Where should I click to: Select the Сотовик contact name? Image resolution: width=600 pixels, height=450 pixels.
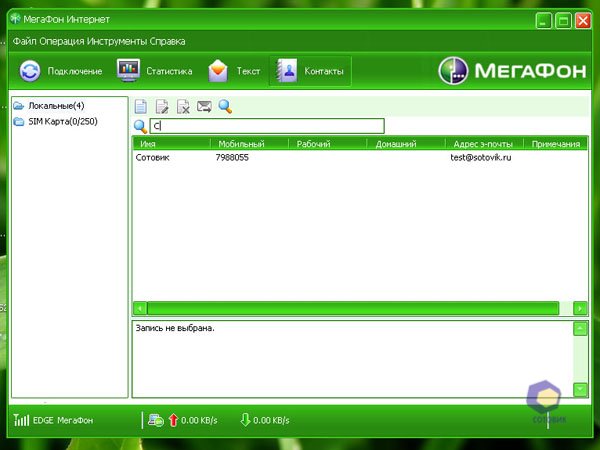152,157
